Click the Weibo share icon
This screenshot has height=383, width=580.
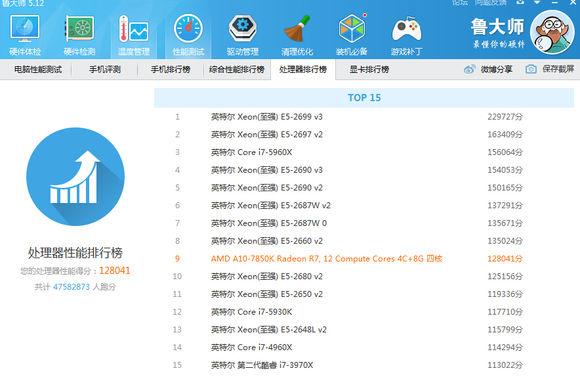pos(470,69)
